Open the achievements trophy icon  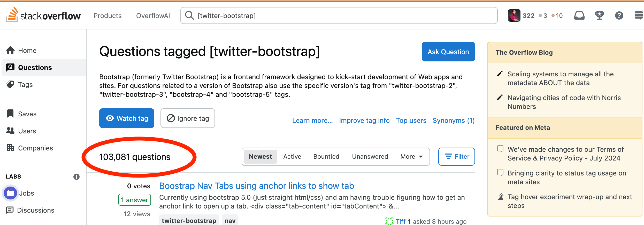(x=599, y=16)
